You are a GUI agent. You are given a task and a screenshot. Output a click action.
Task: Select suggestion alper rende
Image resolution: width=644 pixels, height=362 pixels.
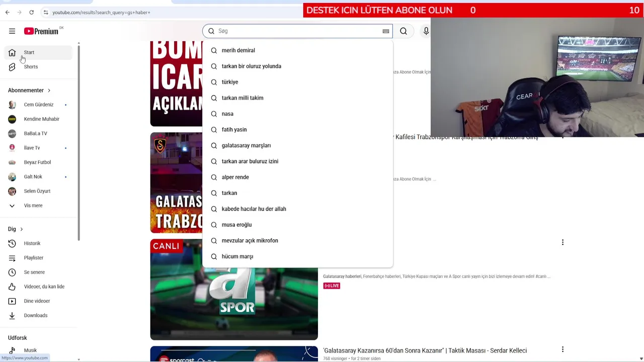pyautogui.click(x=297, y=177)
